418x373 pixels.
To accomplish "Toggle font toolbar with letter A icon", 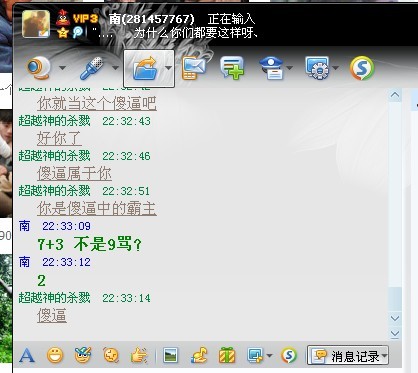I will pyautogui.click(x=27, y=355).
